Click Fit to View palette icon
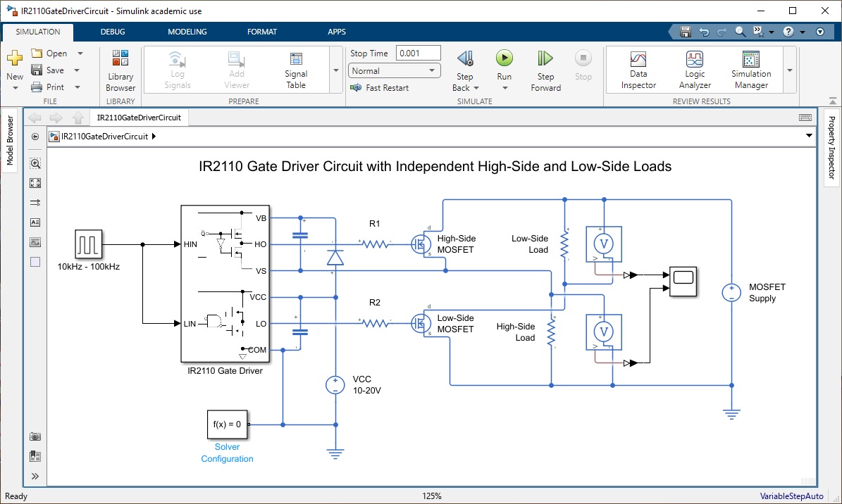Viewport: 842px width, 504px height. click(35, 183)
